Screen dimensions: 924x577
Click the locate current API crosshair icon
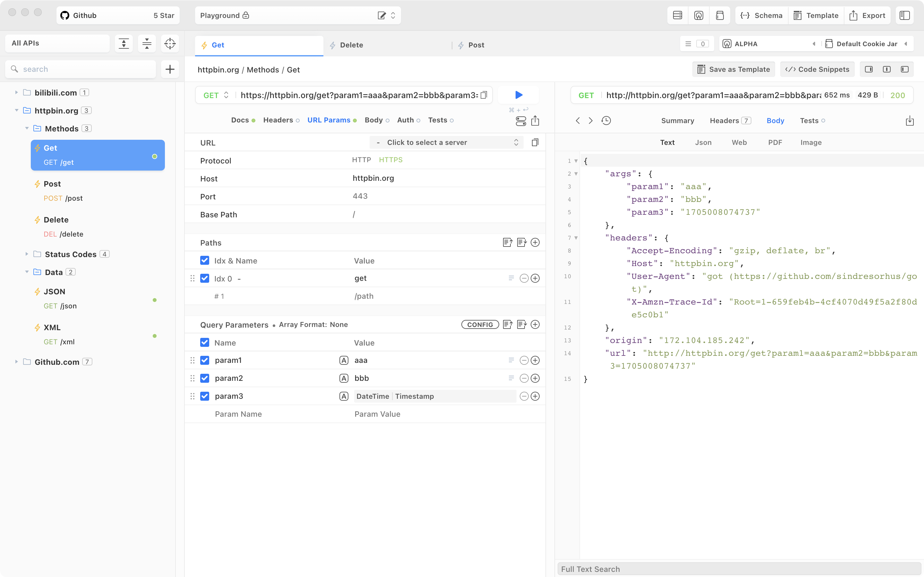tap(170, 44)
